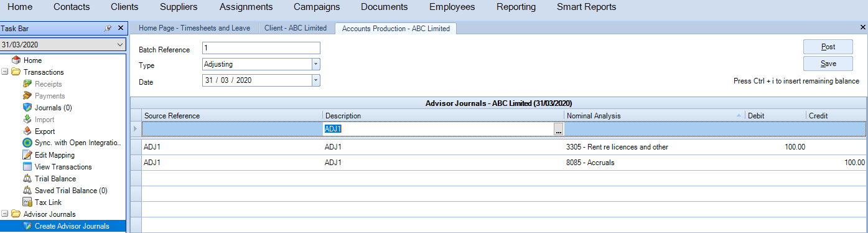This screenshot has height=233, width=868.
Task: Click the Tax Link icon
Action: (x=27, y=202)
